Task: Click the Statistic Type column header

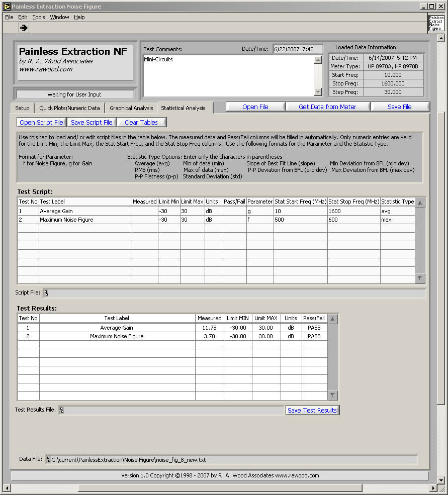Action: click(x=397, y=202)
